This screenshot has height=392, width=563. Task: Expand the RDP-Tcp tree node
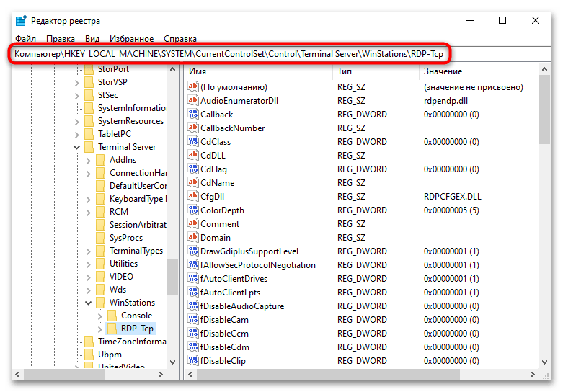point(100,329)
